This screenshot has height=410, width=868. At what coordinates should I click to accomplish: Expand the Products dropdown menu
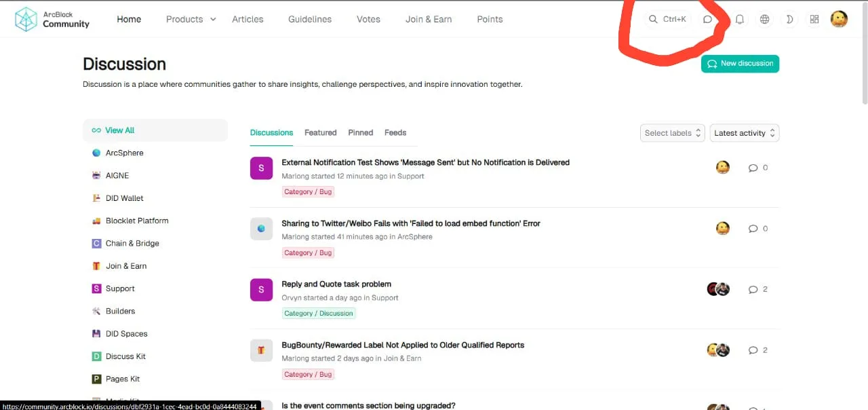(191, 19)
